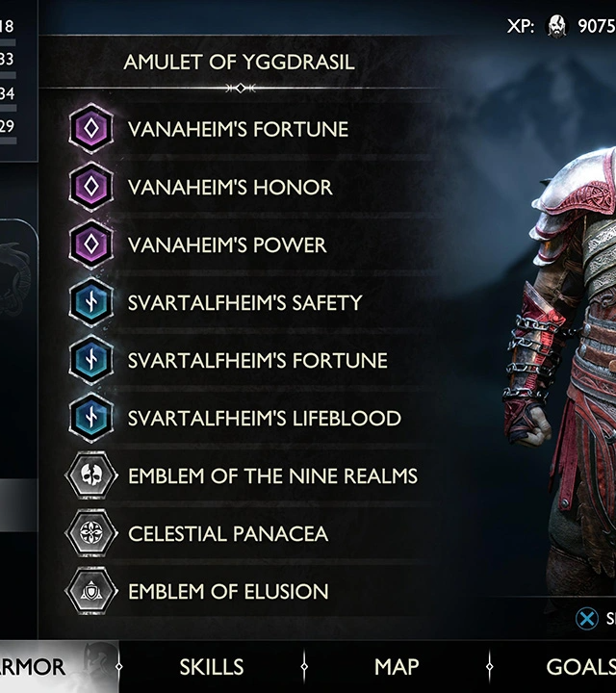Choose the Emblem of Elusion shield icon
616x693 pixels.
pos(91,591)
